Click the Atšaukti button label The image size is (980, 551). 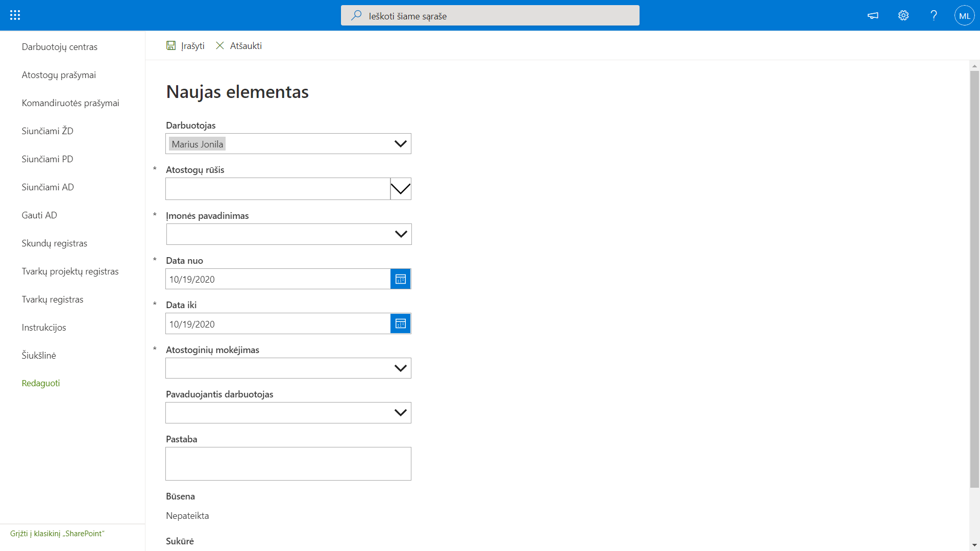pos(246,45)
